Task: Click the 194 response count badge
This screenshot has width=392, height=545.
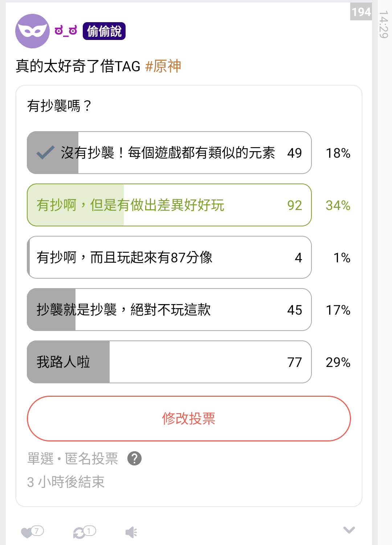Action: click(361, 12)
